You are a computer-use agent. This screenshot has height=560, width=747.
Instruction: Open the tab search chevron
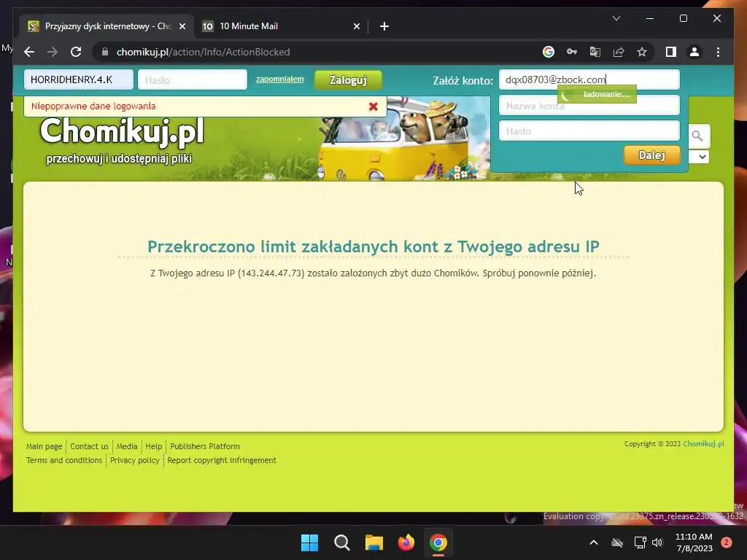coord(616,18)
